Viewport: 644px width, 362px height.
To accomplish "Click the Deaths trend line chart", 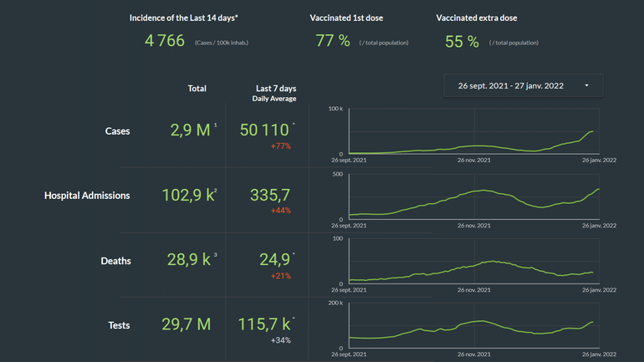I will pyautogui.click(x=474, y=261).
